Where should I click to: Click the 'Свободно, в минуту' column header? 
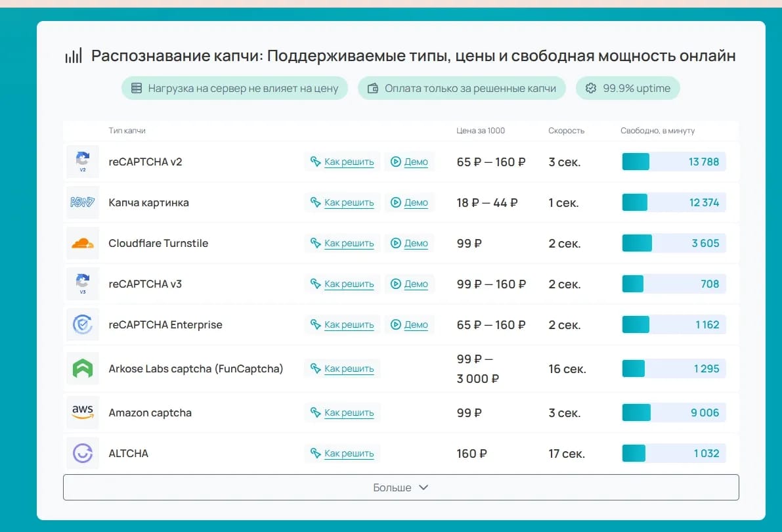(x=657, y=131)
